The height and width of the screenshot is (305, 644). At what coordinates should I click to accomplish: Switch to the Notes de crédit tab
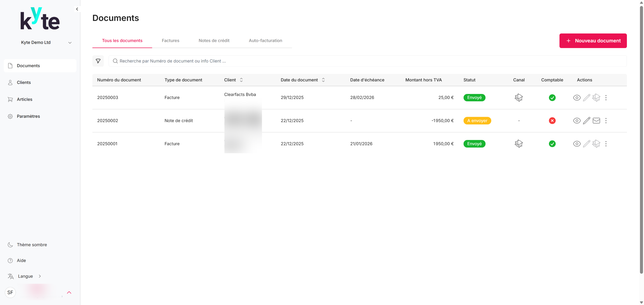point(214,41)
